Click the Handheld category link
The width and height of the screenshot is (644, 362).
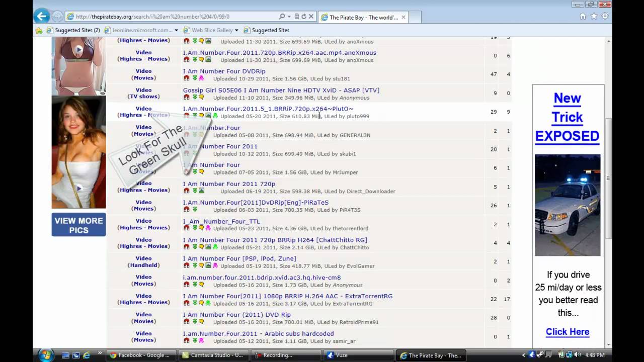click(x=143, y=265)
